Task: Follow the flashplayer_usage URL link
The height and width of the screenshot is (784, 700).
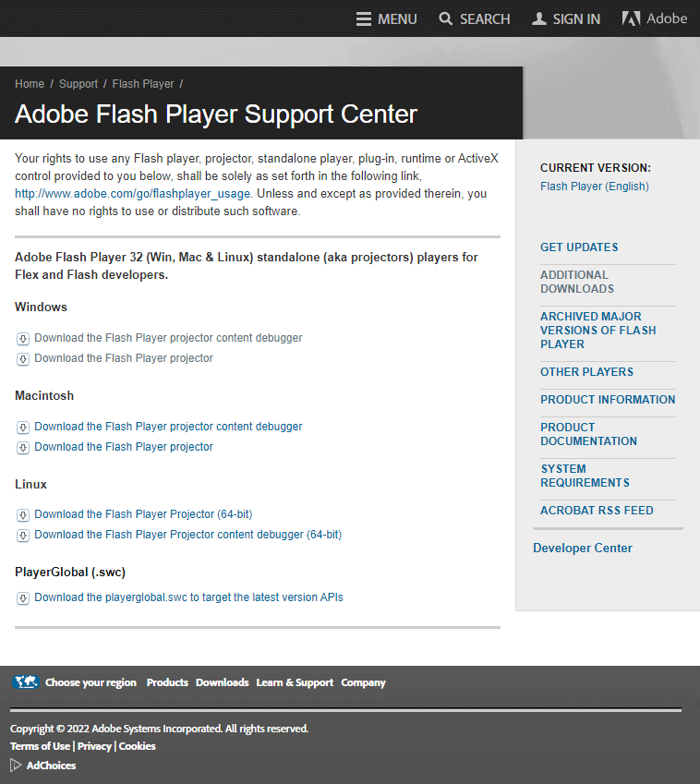Action: (x=133, y=194)
